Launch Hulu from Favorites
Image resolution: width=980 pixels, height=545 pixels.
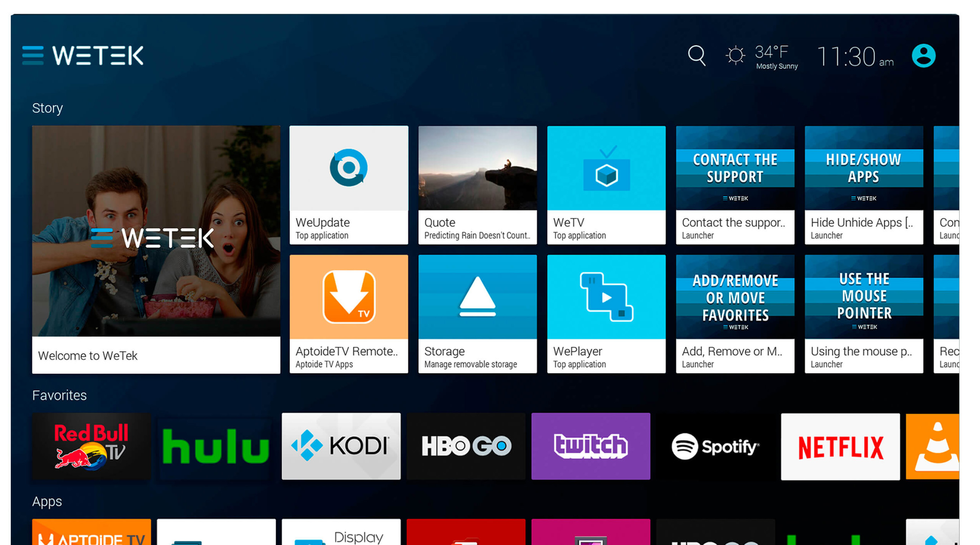[216, 446]
